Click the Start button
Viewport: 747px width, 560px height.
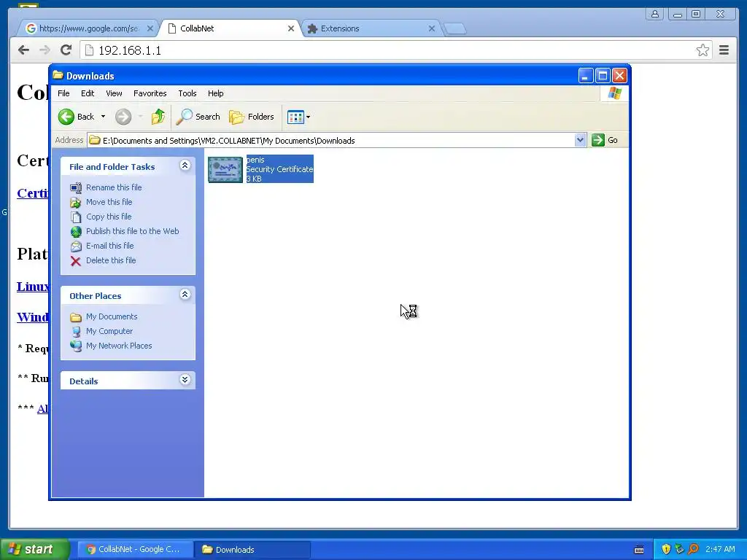(x=35, y=549)
